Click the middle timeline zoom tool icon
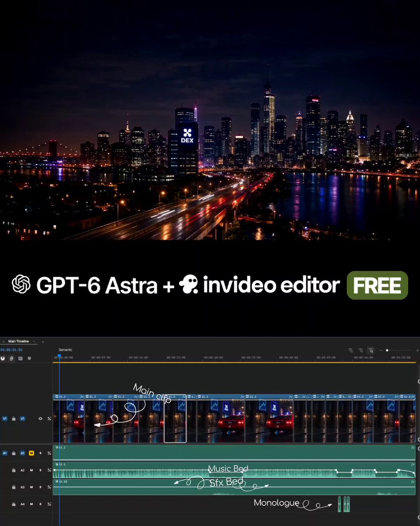The image size is (420, 526). pos(360,351)
